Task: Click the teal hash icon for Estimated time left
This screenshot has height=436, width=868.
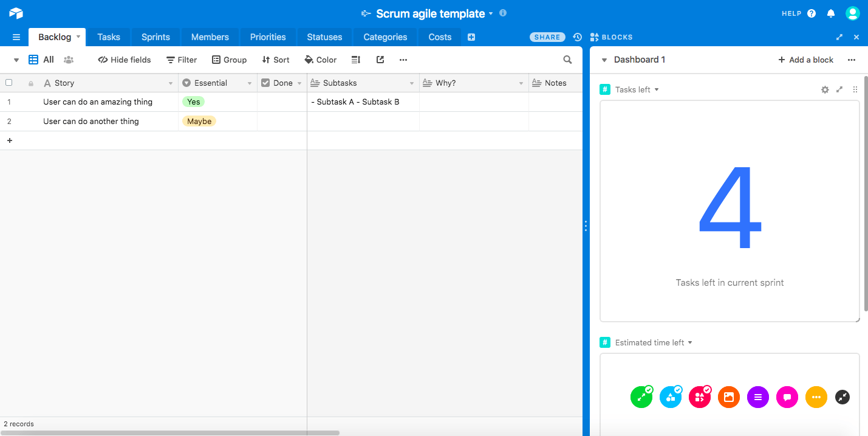Action: [605, 342]
